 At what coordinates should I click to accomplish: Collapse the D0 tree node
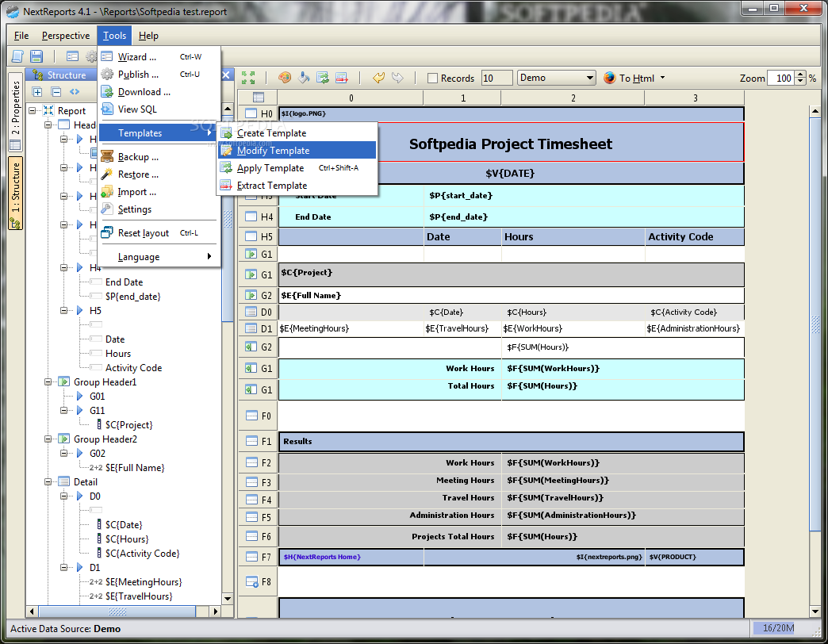point(64,496)
